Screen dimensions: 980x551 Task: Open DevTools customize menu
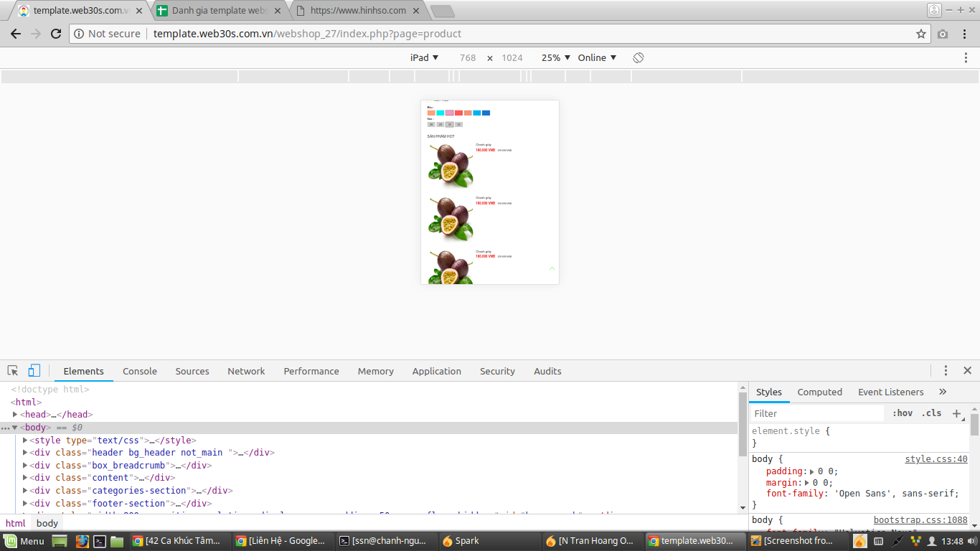coord(946,370)
